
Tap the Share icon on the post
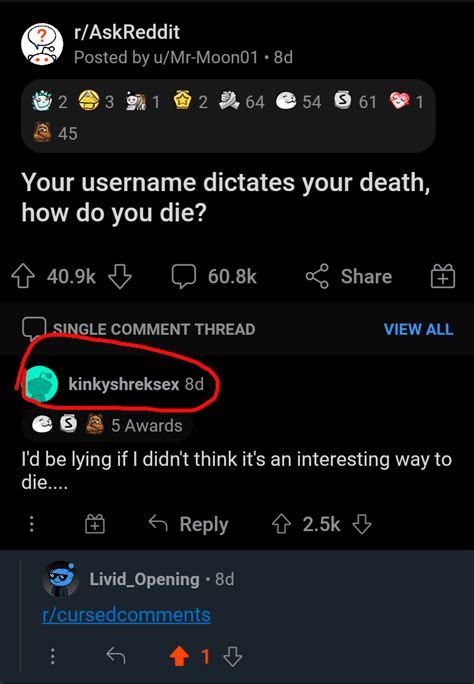(317, 277)
